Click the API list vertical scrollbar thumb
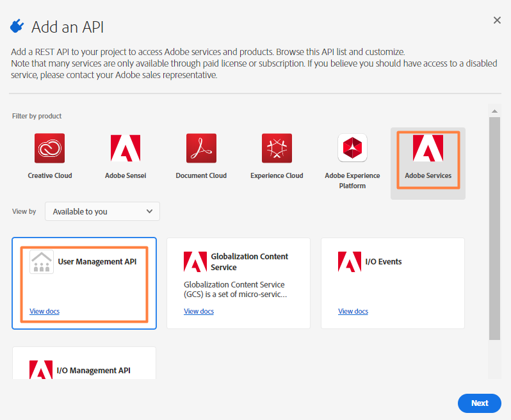This screenshot has width=511, height=420. (494, 229)
